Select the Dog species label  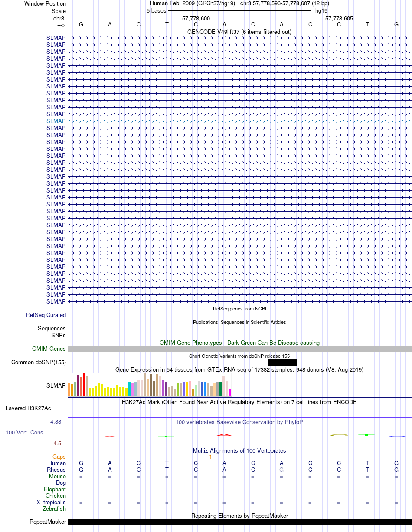[61, 483]
